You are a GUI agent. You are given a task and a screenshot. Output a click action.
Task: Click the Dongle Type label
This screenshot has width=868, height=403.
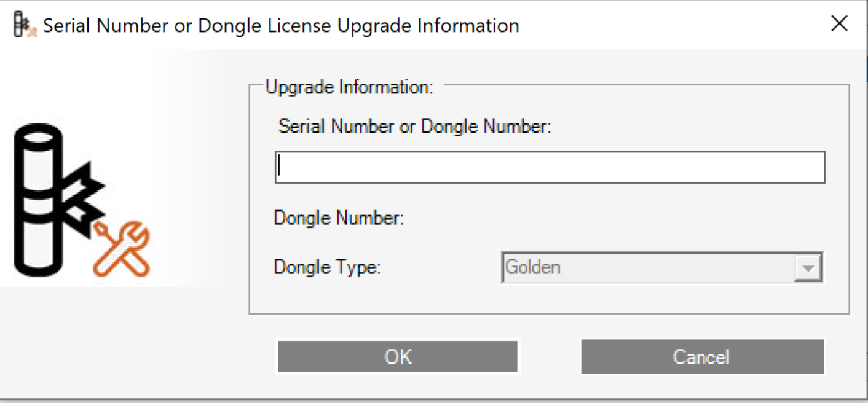pos(328,268)
